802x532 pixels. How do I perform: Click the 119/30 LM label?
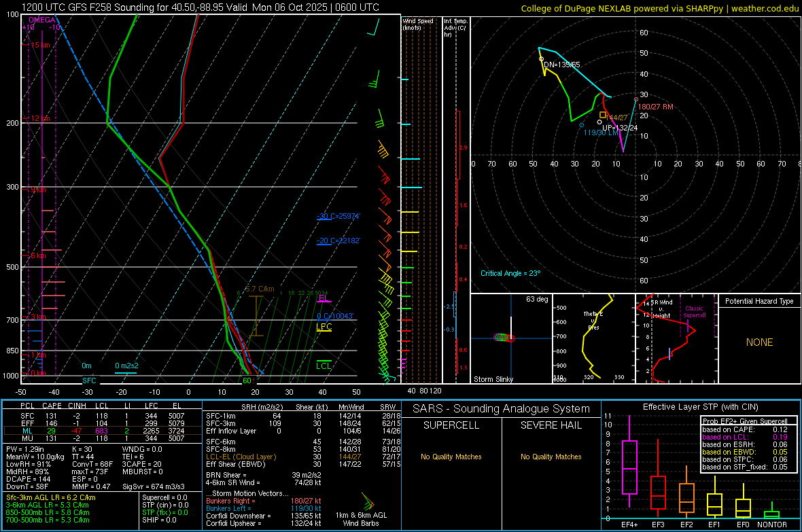[x=601, y=132]
